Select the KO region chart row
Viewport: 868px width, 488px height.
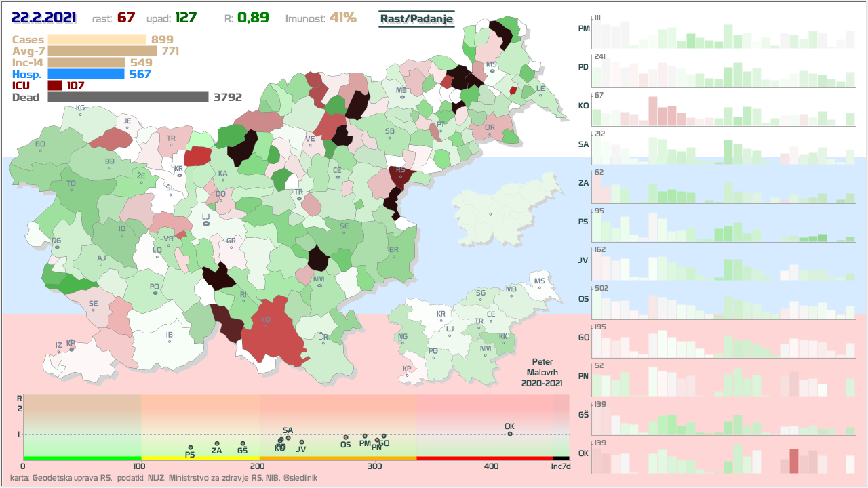coord(723,108)
